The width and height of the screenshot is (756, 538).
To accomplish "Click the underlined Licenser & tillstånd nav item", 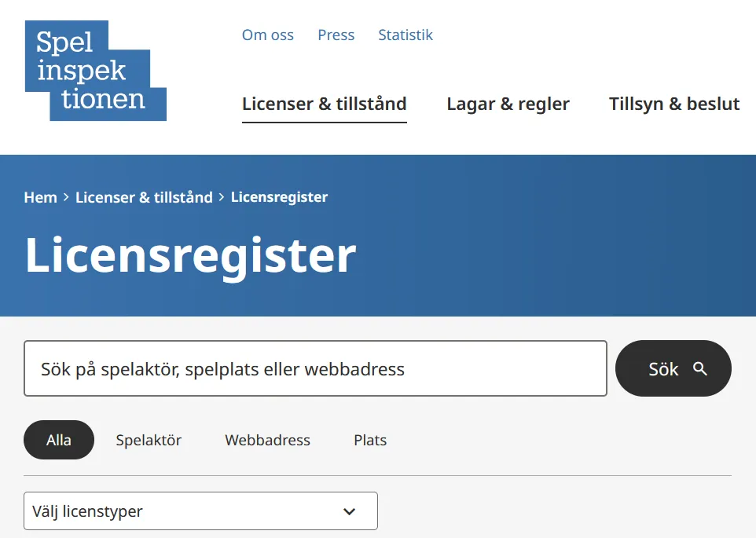I will click(324, 103).
